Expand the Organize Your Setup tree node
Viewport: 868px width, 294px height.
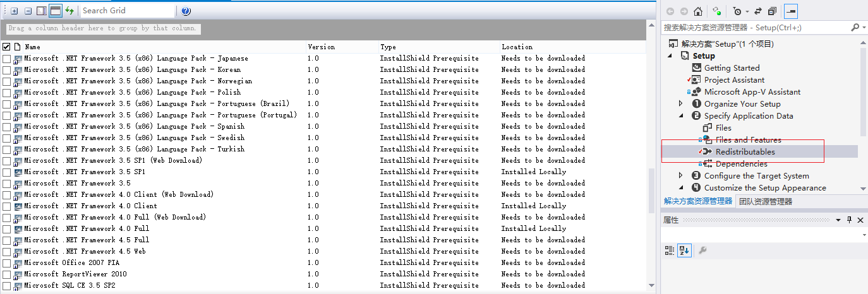click(x=681, y=103)
